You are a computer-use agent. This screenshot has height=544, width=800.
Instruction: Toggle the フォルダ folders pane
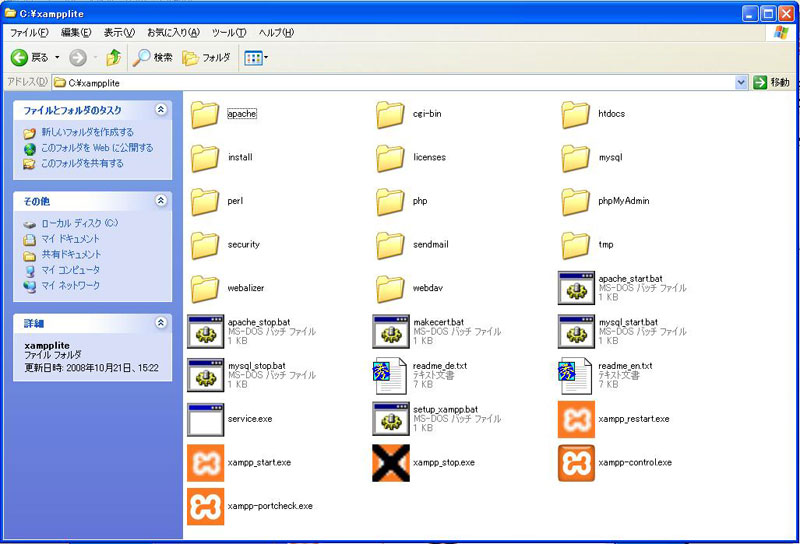click(206, 58)
